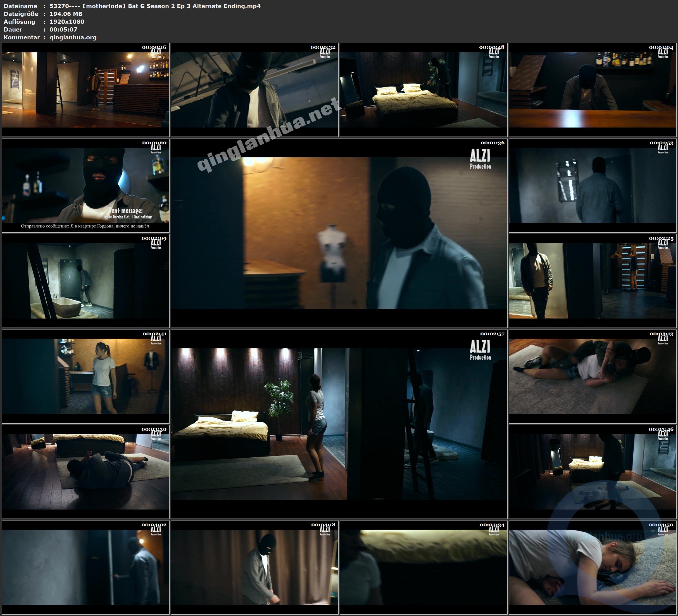The image size is (678, 616).
Task: View the frame timestamped 00:03:13
Action: point(593,376)
